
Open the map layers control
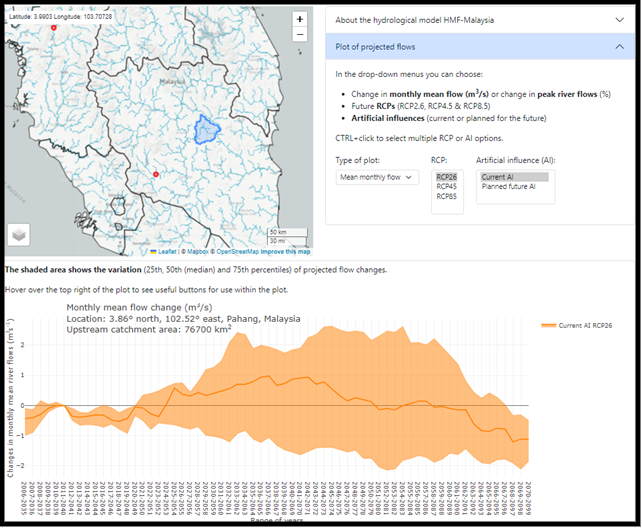(x=19, y=235)
